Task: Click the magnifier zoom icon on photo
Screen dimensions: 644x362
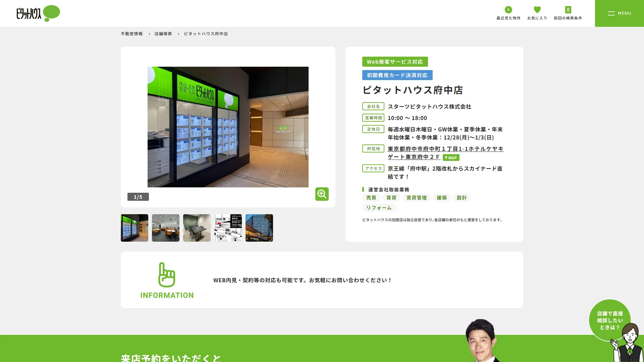Action: pos(322,194)
